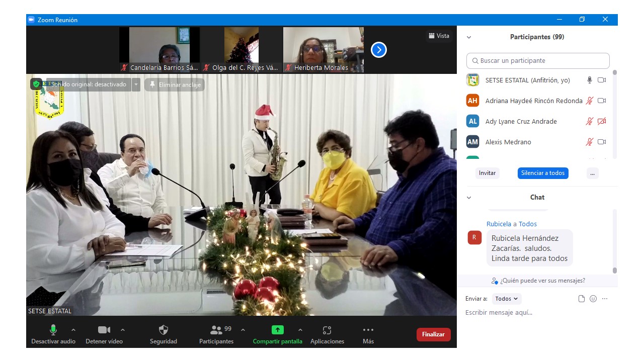Click Silenciar a todos button

pyautogui.click(x=543, y=173)
